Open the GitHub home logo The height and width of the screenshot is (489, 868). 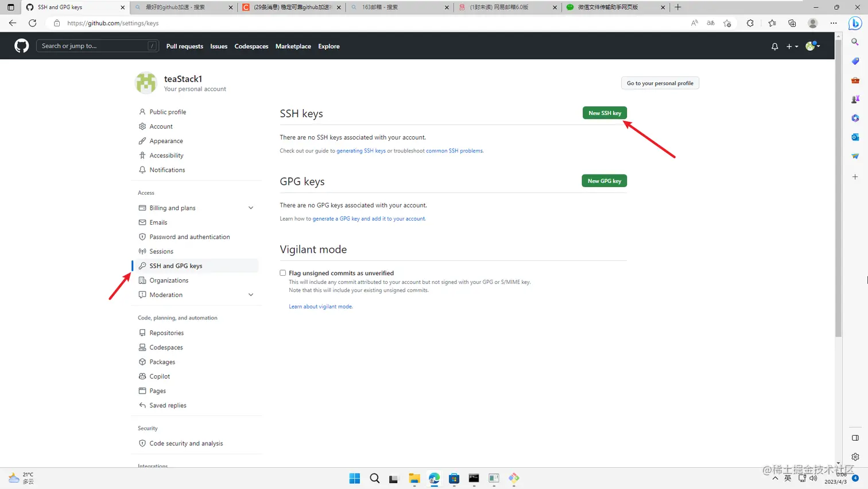21,46
